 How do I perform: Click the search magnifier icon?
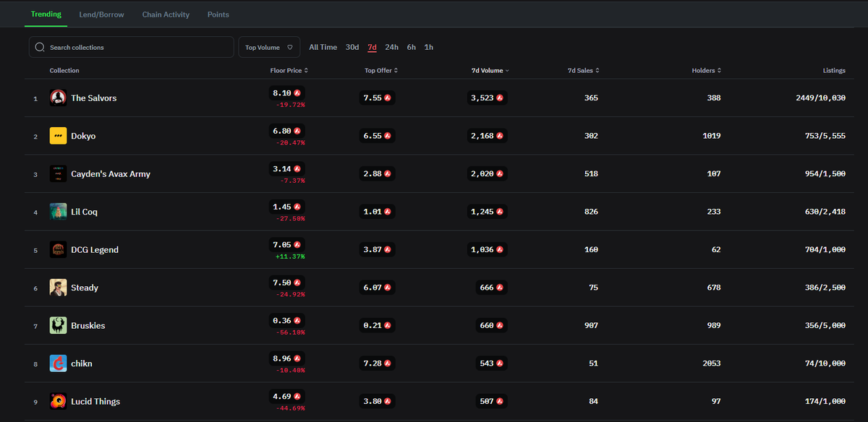40,47
